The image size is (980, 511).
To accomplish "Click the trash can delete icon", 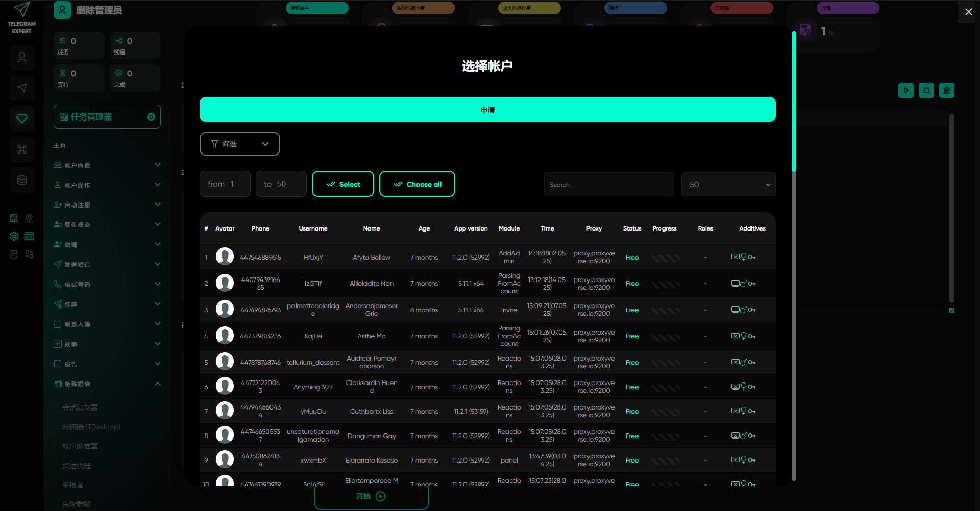I will [946, 90].
